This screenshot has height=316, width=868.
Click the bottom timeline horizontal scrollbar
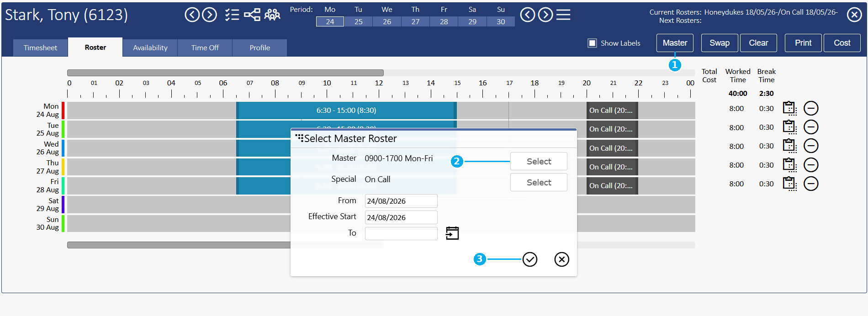[x=179, y=245]
